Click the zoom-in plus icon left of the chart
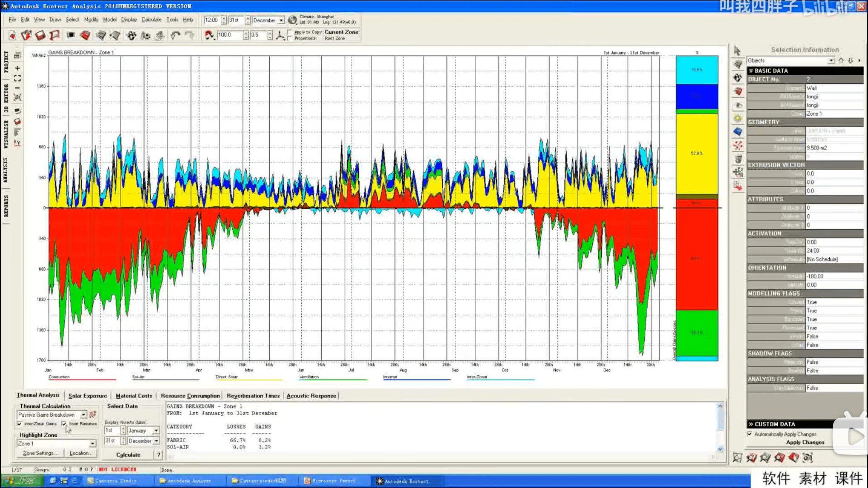Screen dimensions: 868x488 tap(17, 68)
